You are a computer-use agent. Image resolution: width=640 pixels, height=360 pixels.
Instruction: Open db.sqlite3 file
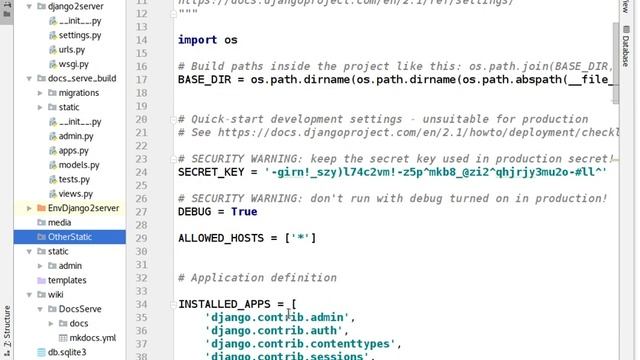67,352
